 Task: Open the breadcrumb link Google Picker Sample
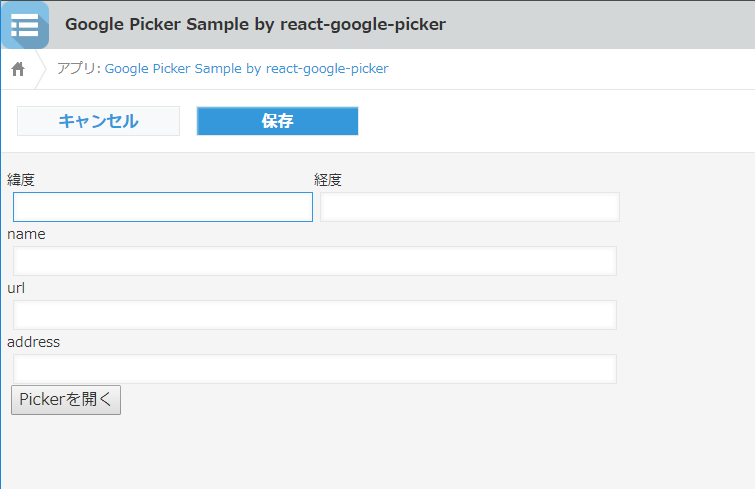click(x=246, y=69)
